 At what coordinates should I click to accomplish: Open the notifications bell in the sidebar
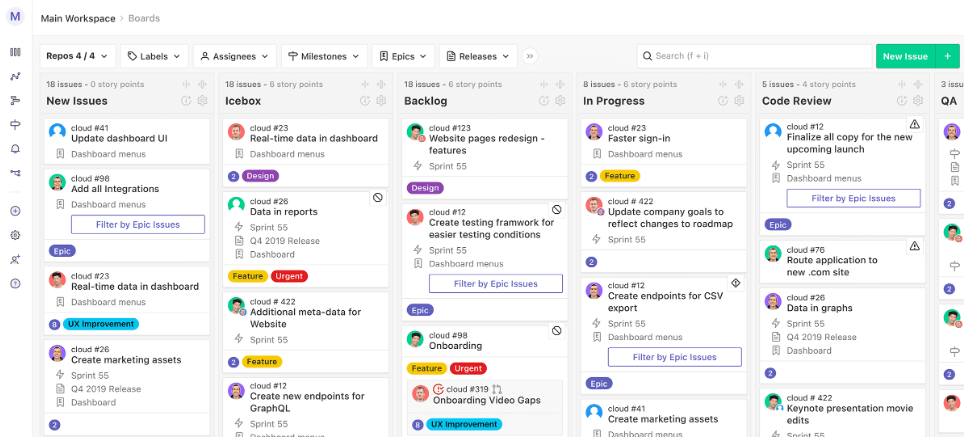coord(15,149)
